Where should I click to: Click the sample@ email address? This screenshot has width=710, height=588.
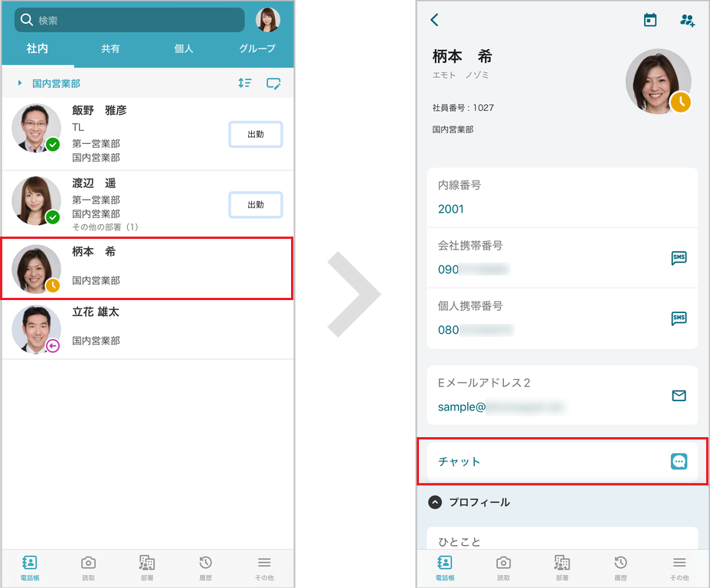tap(501, 407)
